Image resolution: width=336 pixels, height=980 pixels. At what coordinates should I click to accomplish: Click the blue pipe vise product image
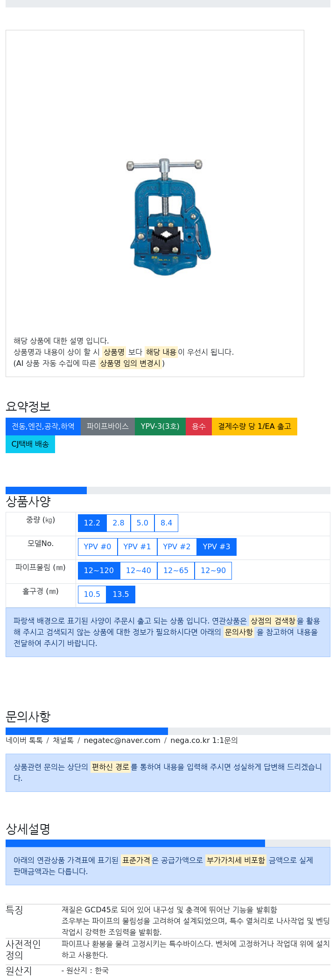point(168,217)
